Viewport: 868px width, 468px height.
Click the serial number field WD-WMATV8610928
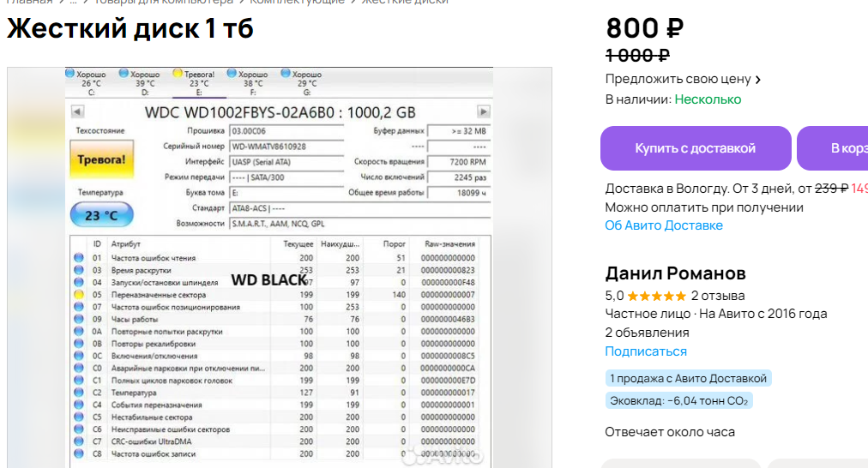pyautogui.click(x=286, y=147)
